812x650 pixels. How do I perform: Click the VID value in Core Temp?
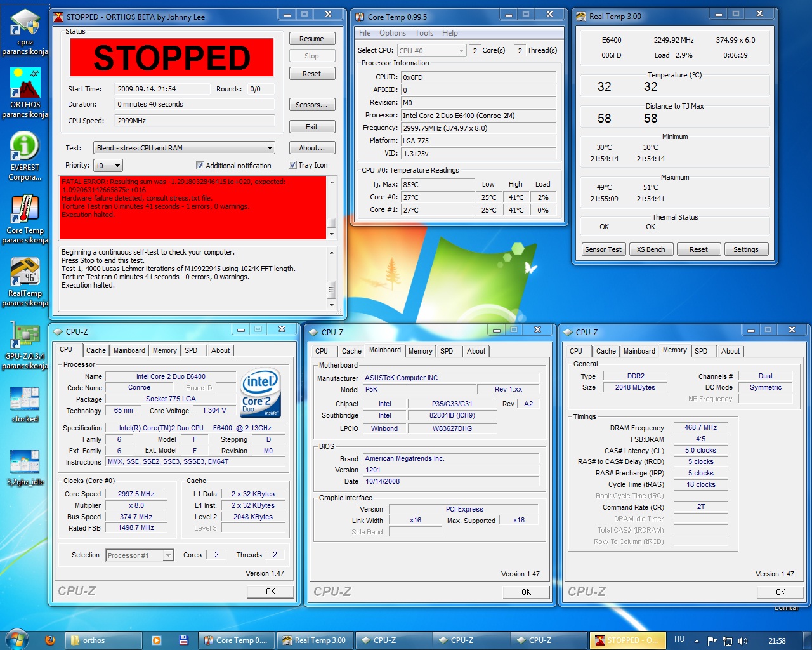(479, 153)
